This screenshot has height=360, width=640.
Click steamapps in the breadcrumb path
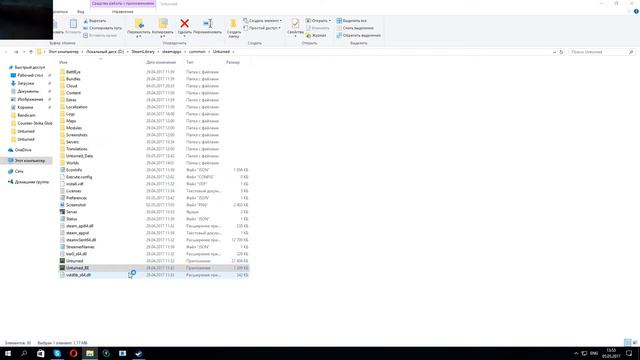pyautogui.click(x=171, y=52)
